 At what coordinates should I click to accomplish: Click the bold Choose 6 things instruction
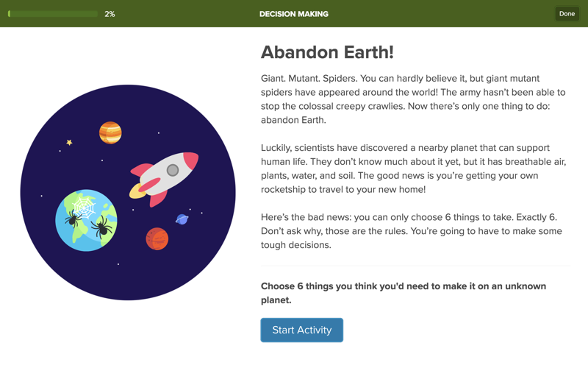point(404,293)
